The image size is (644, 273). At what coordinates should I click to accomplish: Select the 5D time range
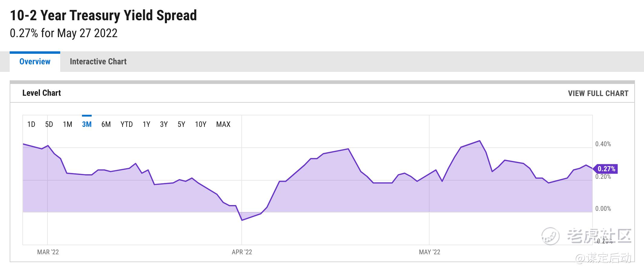tap(49, 124)
